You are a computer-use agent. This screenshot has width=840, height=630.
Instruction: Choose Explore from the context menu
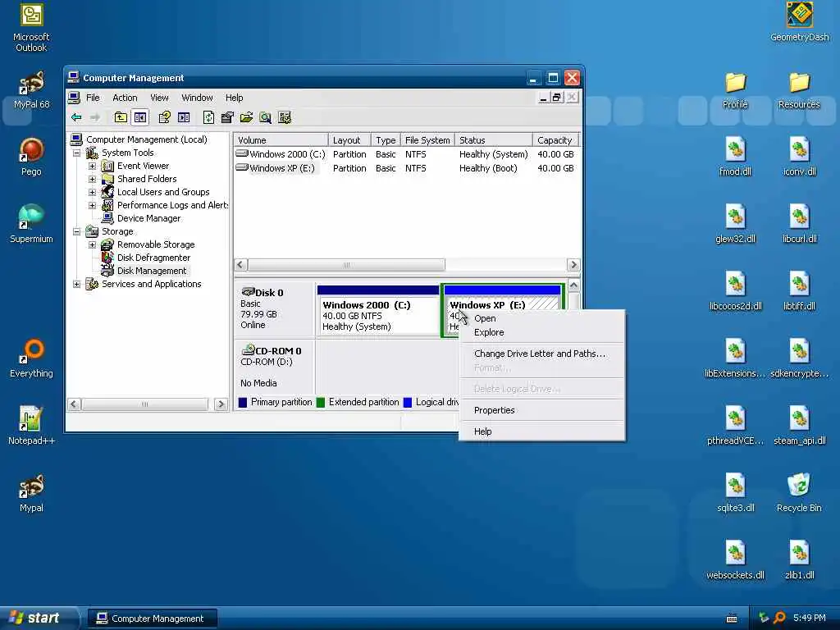click(541, 332)
